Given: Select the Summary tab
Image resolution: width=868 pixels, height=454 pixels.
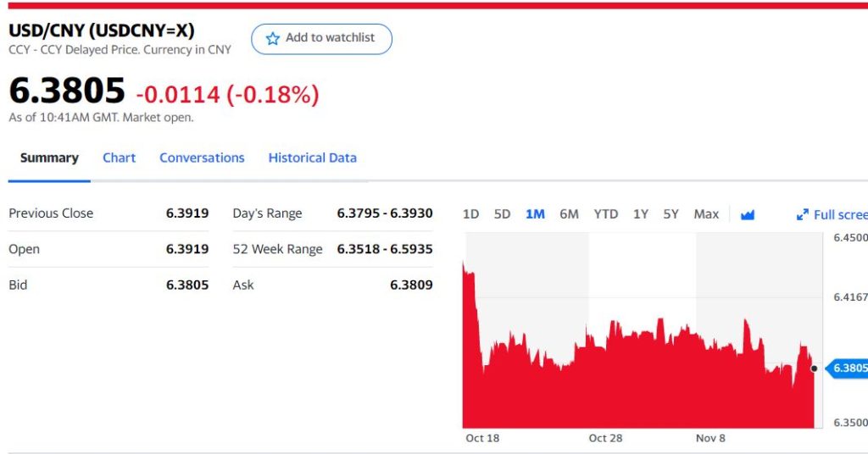Looking at the screenshot, I should tap(49, 158).
